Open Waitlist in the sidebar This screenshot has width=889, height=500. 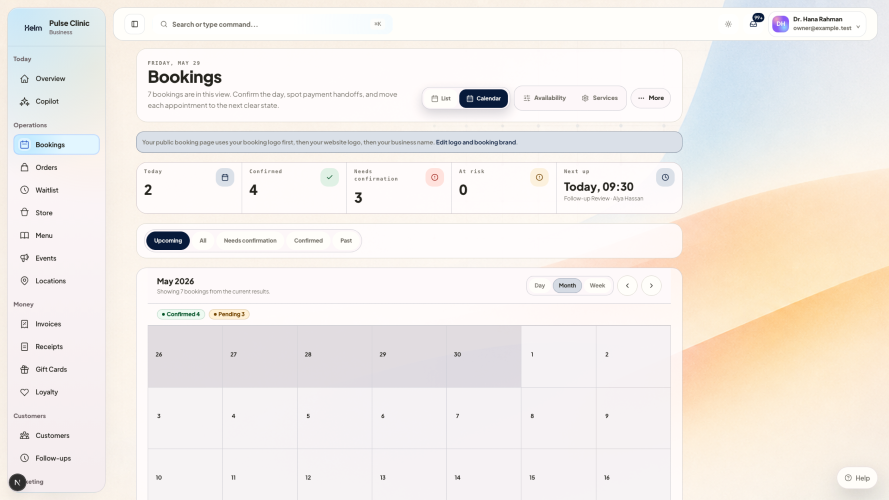(x=56, y=190)
